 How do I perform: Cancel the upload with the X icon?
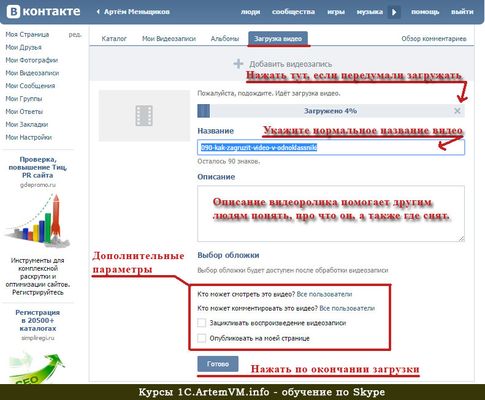(457, 111)
